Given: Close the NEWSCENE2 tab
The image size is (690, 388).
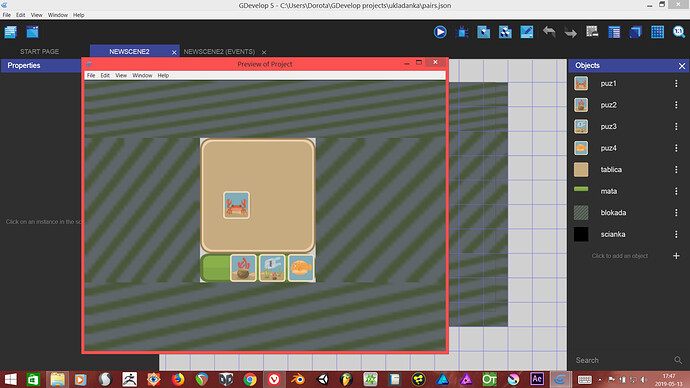Looking at the screenshot, I should (x=174, y=52).
